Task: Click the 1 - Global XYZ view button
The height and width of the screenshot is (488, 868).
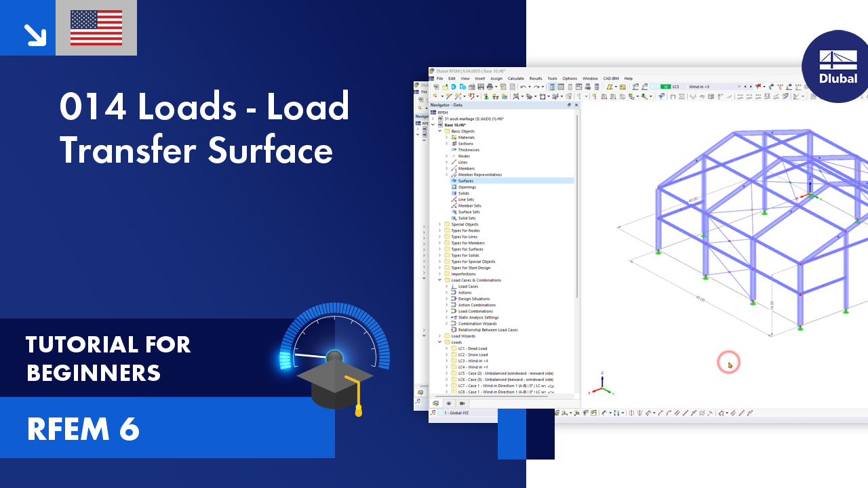Action: (456, 412)
